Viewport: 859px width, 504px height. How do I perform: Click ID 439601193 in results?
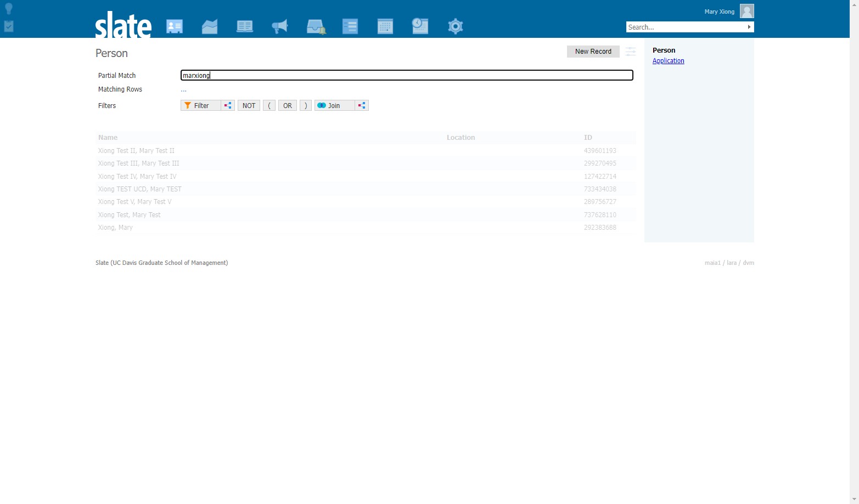point(600,151)
